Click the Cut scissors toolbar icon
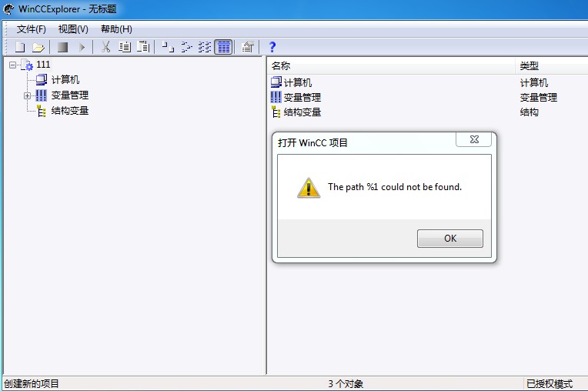This screenshot has height=391, width=588. coord(105,47)
